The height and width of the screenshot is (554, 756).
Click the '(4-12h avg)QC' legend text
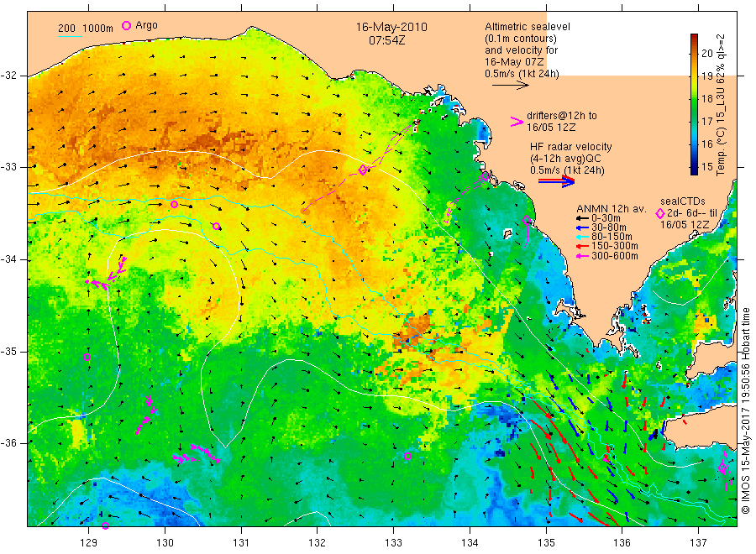(x=565, y=159)
